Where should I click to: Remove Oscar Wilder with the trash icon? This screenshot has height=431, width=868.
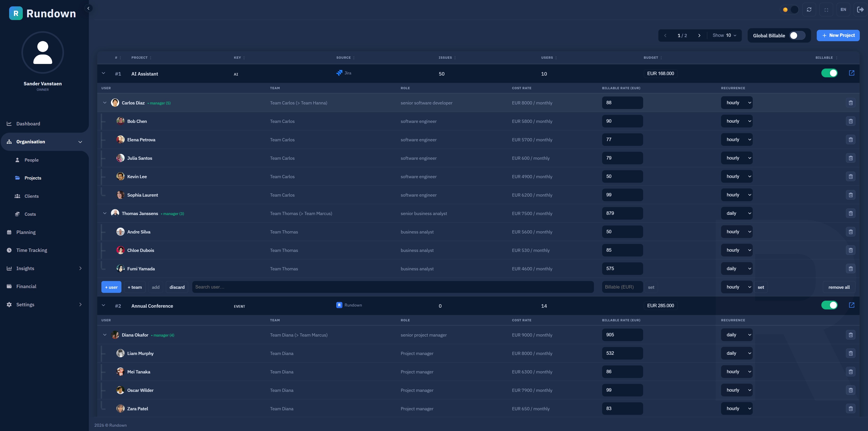point(850,390)
